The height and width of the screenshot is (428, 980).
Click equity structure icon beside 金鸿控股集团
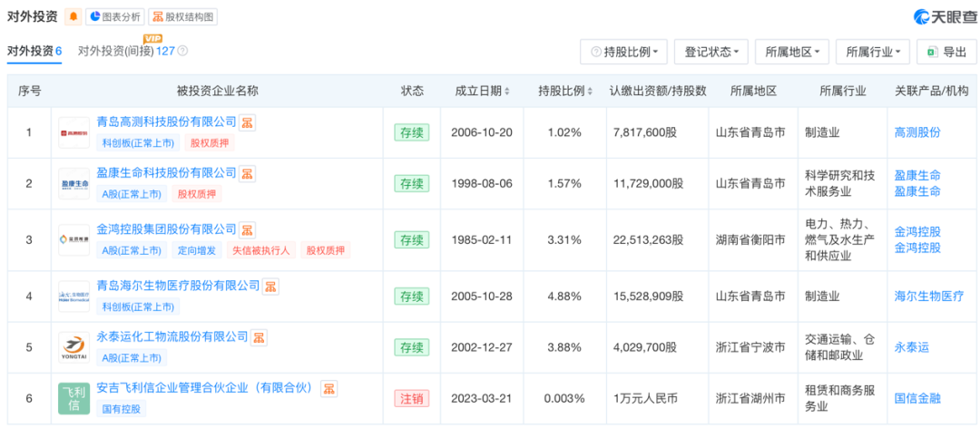point(247,230)
